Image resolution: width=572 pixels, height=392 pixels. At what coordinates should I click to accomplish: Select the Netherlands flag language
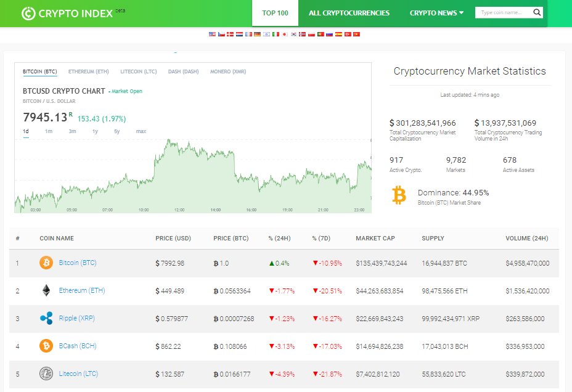[239, 35]
